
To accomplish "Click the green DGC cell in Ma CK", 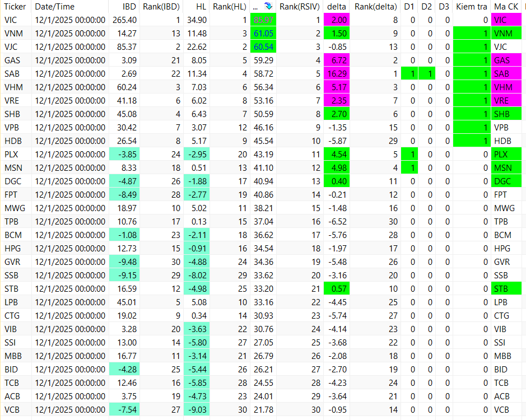I will click(x=506, y=181).
